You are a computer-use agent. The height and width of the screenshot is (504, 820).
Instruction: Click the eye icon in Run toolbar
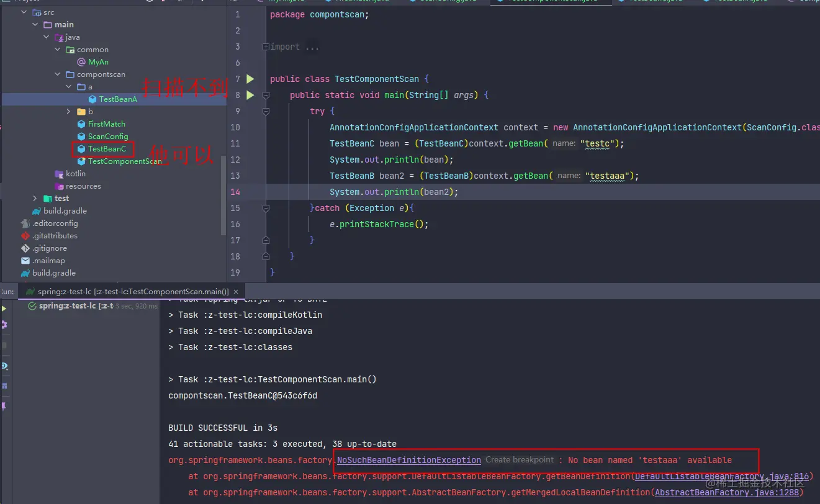(4, 366)
